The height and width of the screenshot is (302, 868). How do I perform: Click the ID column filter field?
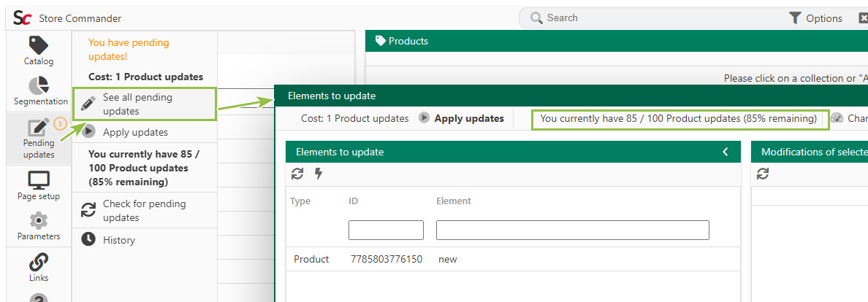pos(386,230)
